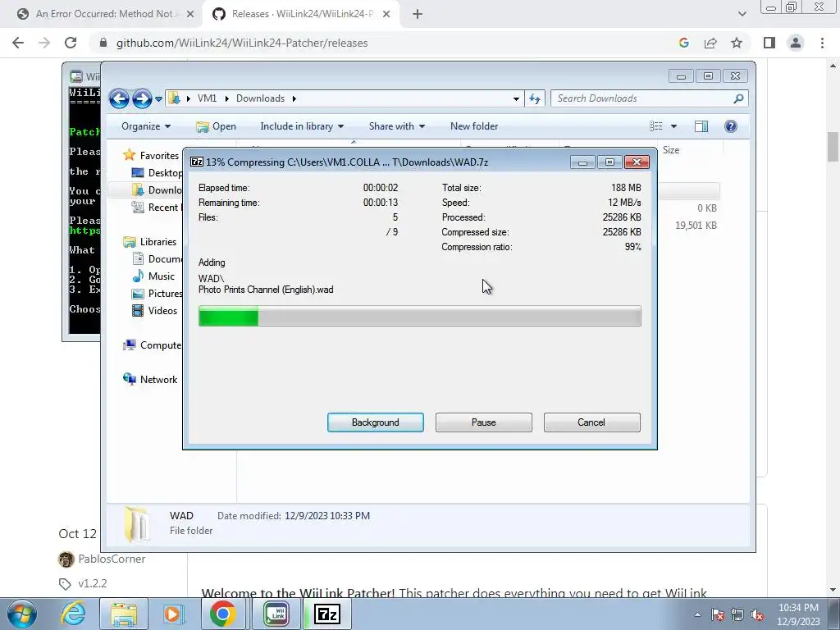Show hidden tray icons arrow
The width and height of the screenshot is (840, 630).
(697, 614)
